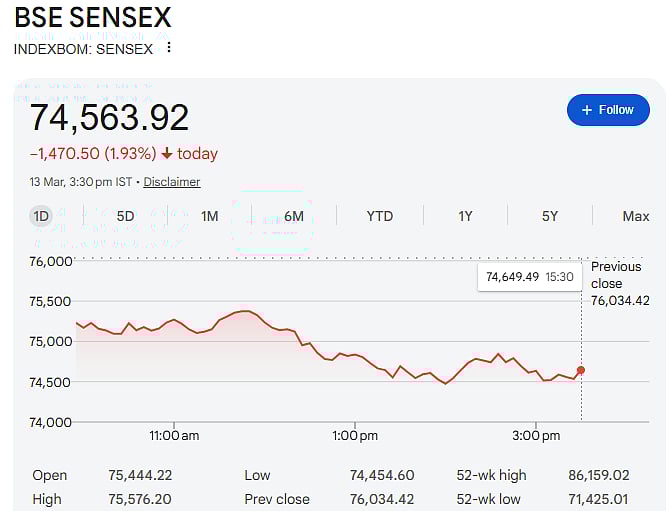Viewport: 667px width, 511px height.
Task: Open the Disclaimer link
Action: point(172,182)
